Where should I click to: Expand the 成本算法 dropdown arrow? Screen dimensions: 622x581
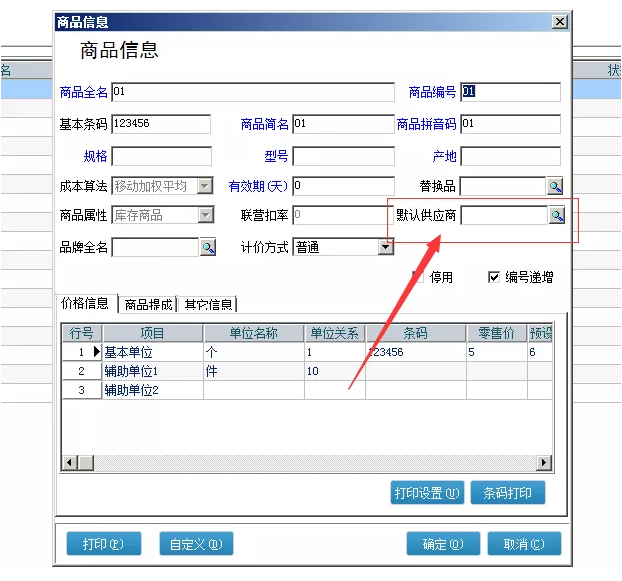coord(205,186)
